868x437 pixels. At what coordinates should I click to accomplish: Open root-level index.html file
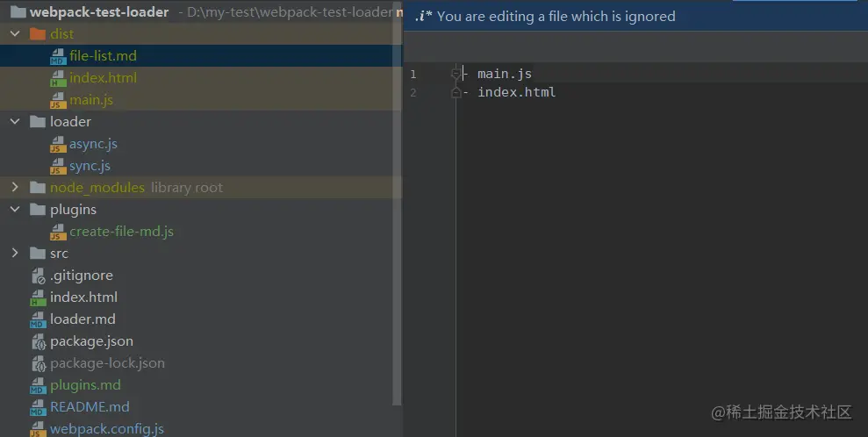[83, 297]
